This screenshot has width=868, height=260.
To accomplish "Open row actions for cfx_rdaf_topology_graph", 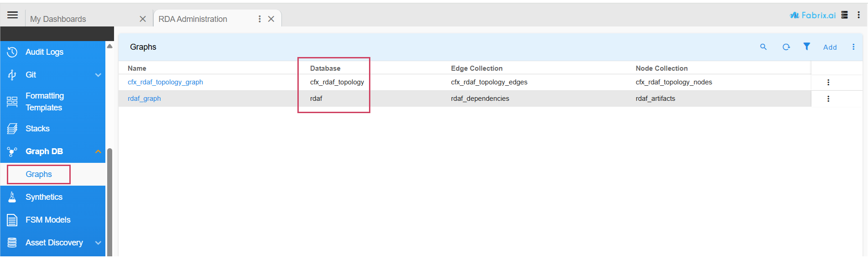I will point(828,83).
